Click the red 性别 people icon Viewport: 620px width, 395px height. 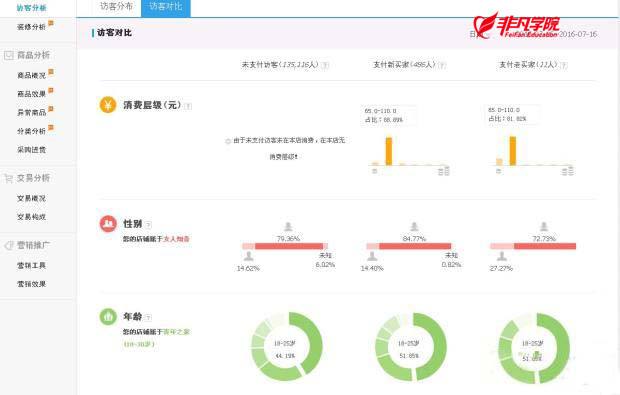[x=108, y=224]
